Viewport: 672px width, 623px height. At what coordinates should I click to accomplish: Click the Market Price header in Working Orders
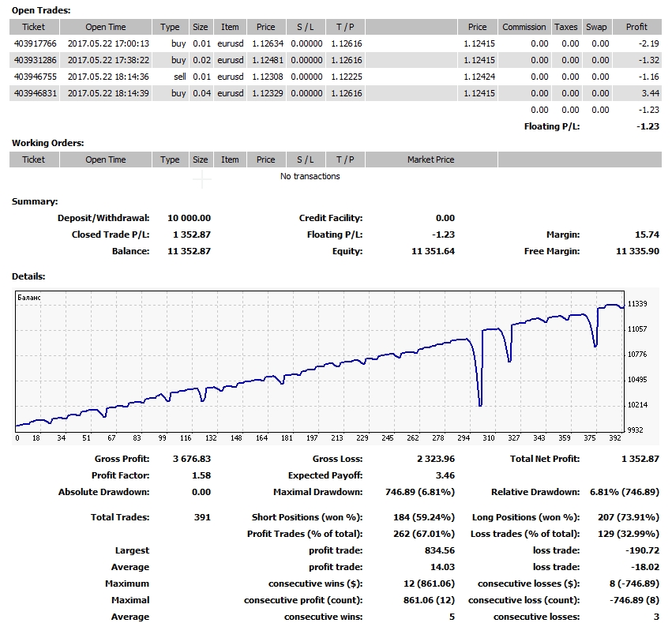click(x=430, y=160)
